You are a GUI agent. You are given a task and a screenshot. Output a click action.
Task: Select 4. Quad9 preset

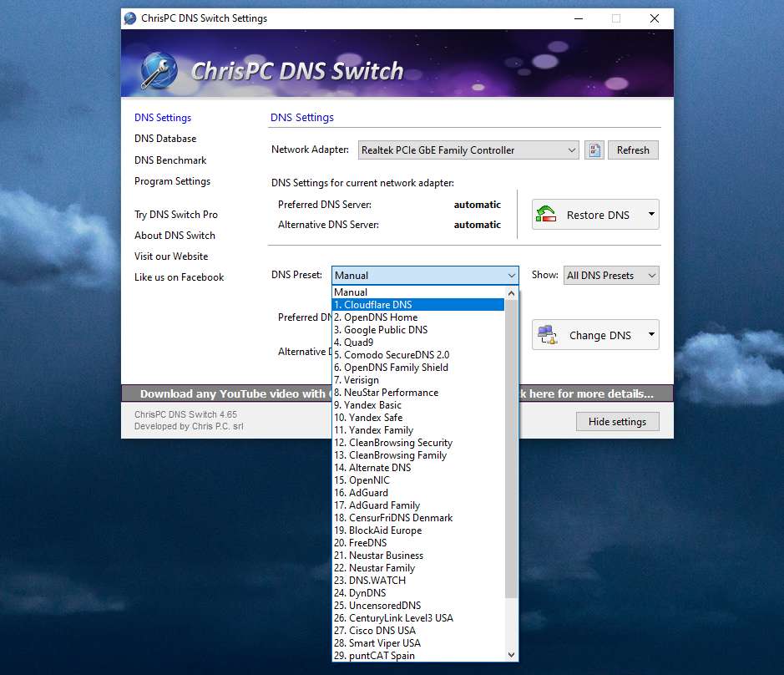(418, 343)
